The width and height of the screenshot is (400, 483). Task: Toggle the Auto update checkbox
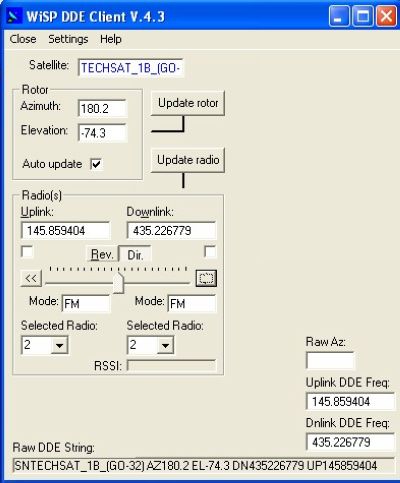pos(96,164)
